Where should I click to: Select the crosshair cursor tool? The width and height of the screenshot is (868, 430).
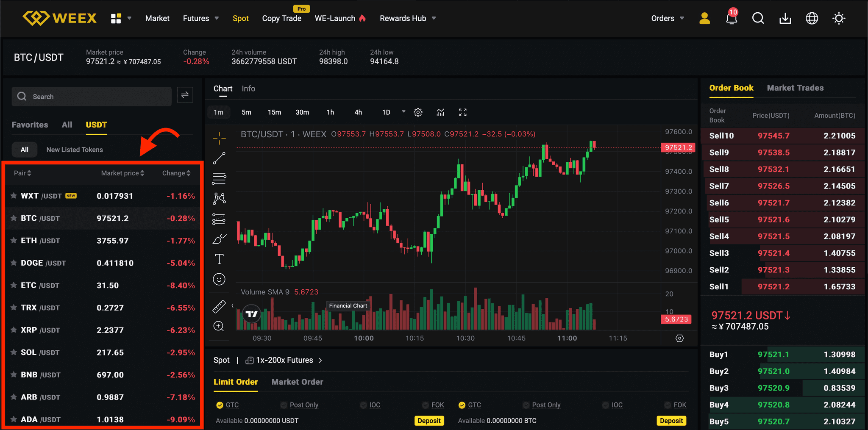[x=219, y=138]
